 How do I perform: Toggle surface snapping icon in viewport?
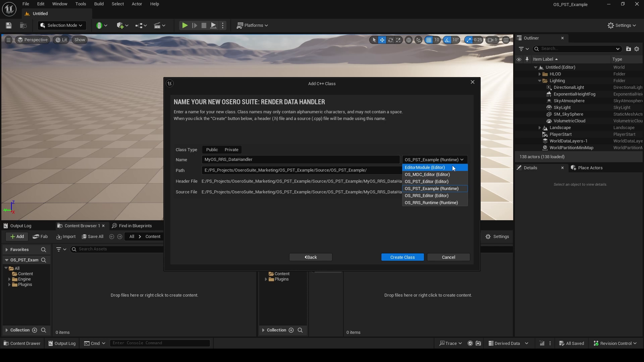(418, 40)
